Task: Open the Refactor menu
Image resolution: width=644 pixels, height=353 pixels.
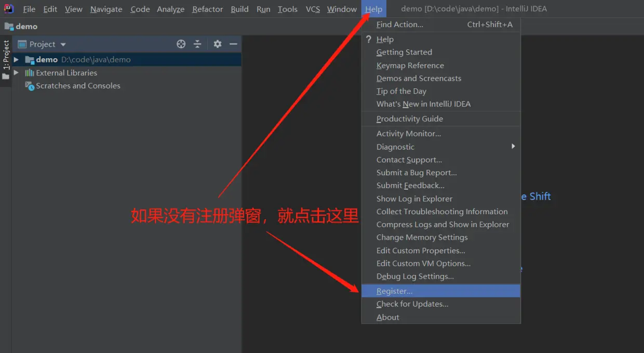Action: coord(208,9)
